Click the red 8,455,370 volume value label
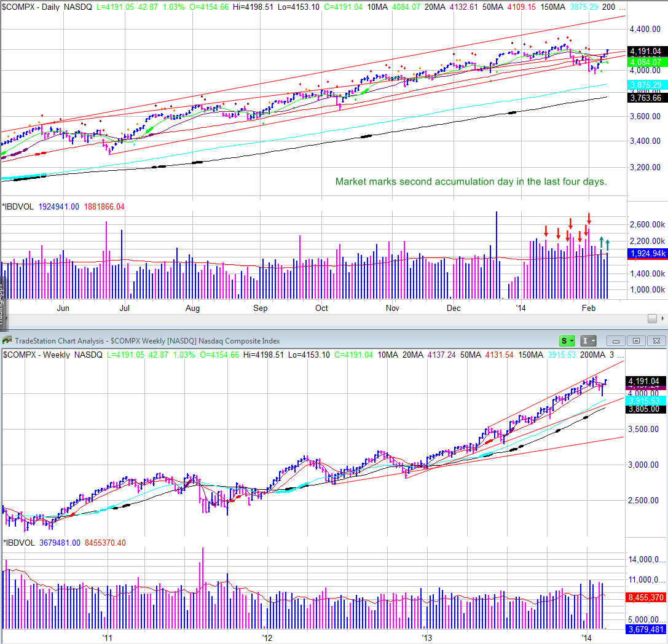The image size is (668, 644). coord(644,597)
